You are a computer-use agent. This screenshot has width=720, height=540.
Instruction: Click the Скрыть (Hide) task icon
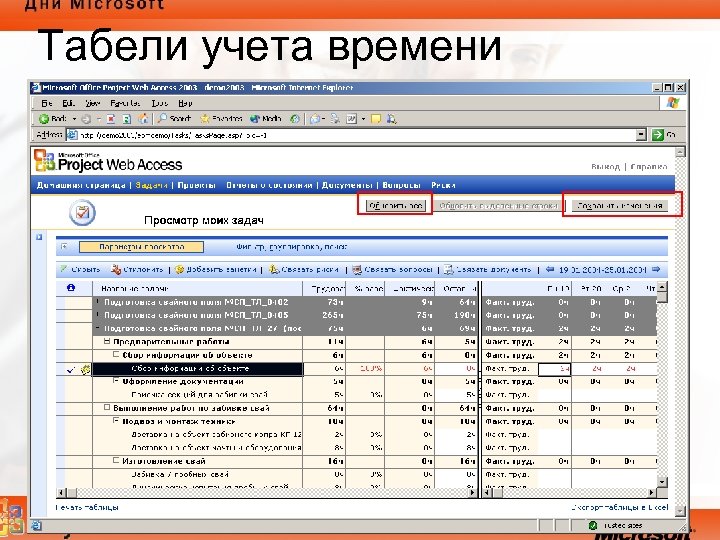tap(63, 270)
